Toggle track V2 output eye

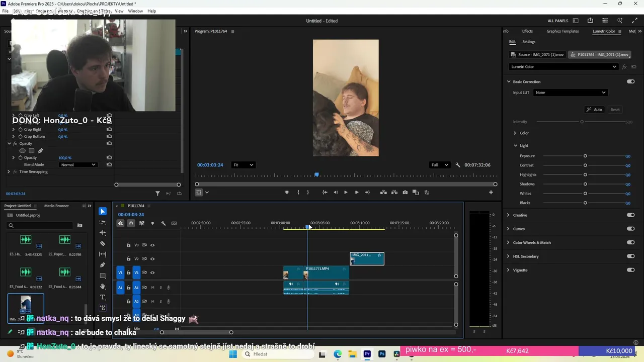(152, 259)
